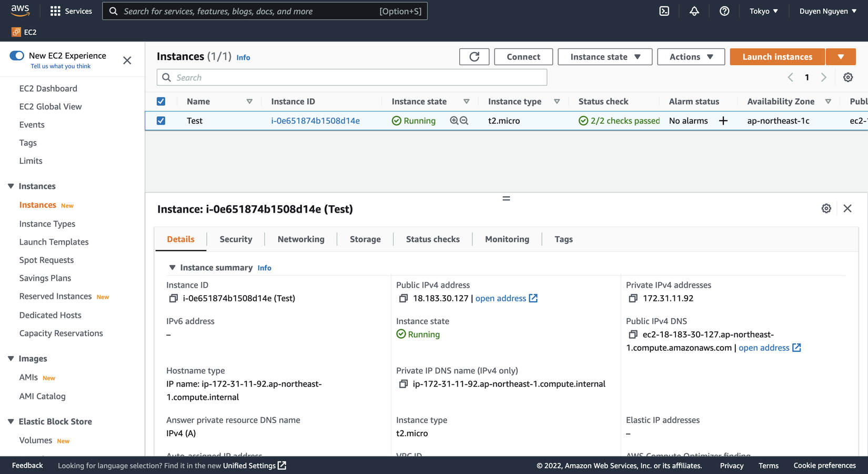Uncheck the Test instance row checkbox
The width and height of the screenshot is (868, 474).
click(161, 120)
